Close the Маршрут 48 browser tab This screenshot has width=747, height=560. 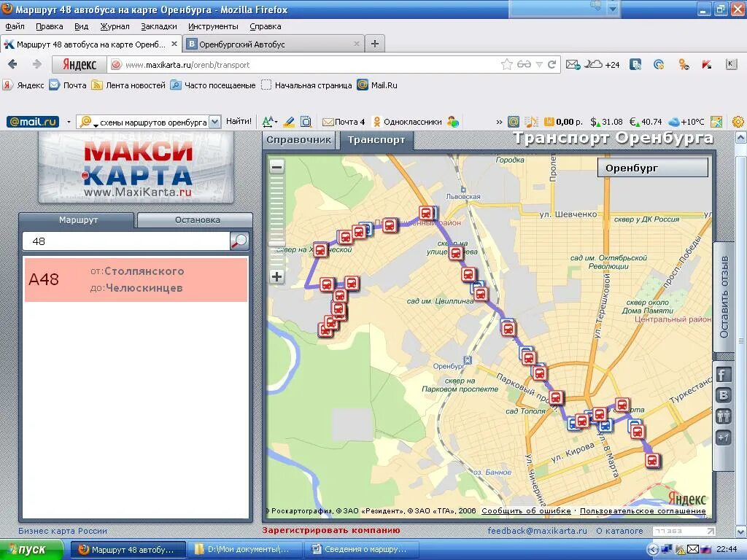pyautogui.click(x=174, y=44)
